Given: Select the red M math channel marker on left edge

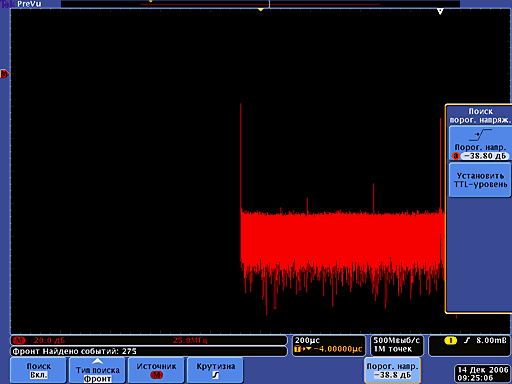Looking at the screenshot, I should coord(4,74).
